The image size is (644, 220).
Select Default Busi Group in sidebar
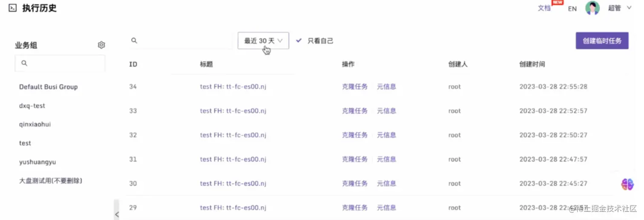click(x=48, y=87)
